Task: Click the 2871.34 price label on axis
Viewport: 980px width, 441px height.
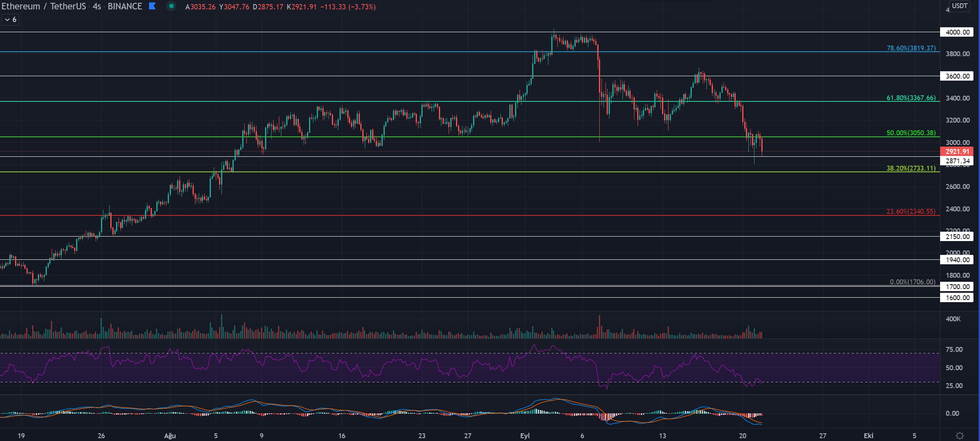Action: tap(956, 161)
